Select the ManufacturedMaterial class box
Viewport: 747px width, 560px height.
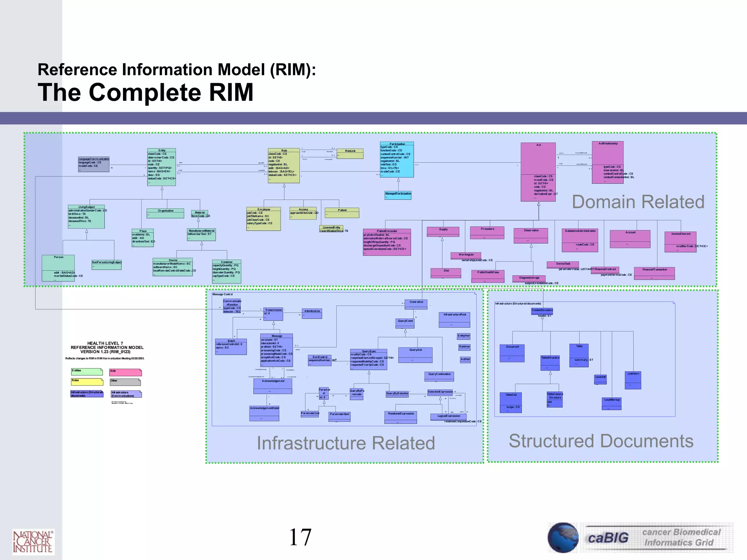tap(201, 234)
